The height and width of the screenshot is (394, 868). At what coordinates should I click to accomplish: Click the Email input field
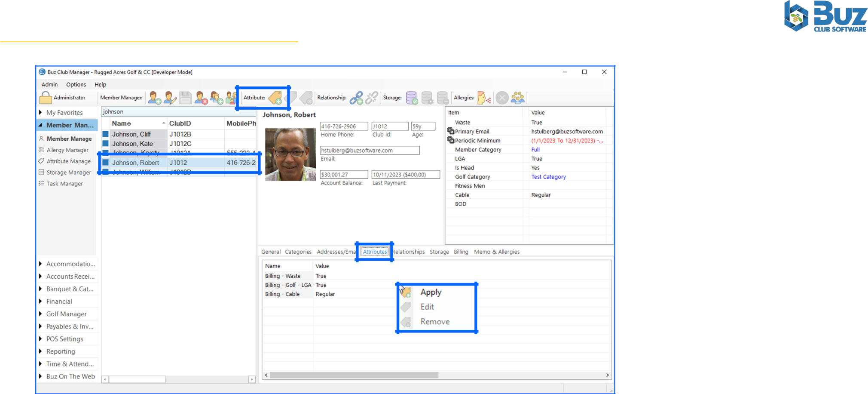[370, 151]
